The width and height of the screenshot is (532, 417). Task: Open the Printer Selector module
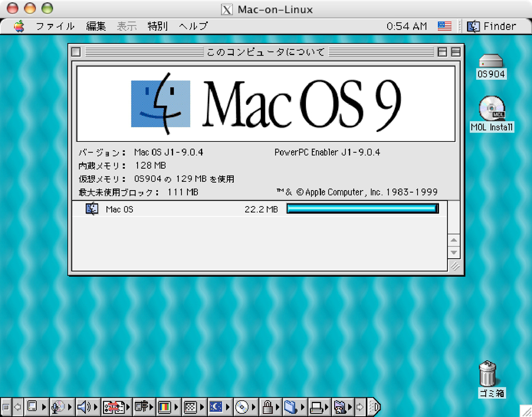[316, 407]
